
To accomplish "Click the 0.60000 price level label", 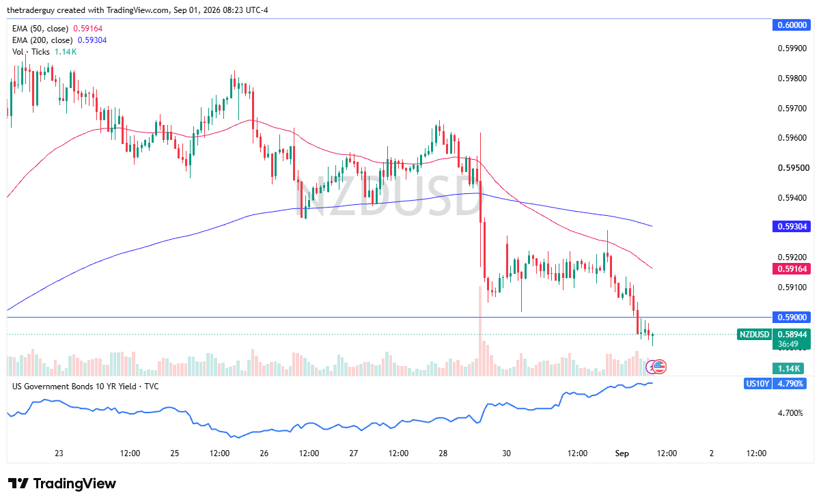I will 792,25.
